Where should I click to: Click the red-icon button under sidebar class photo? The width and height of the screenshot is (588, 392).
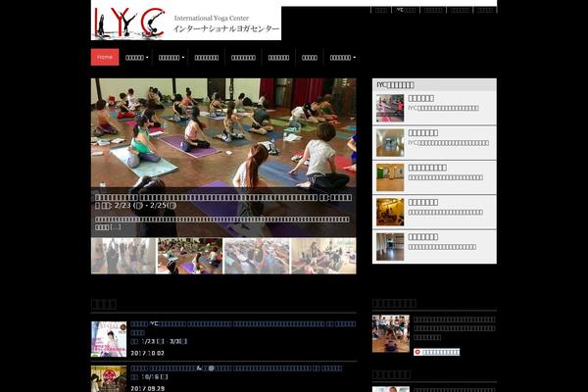(436, 352)
